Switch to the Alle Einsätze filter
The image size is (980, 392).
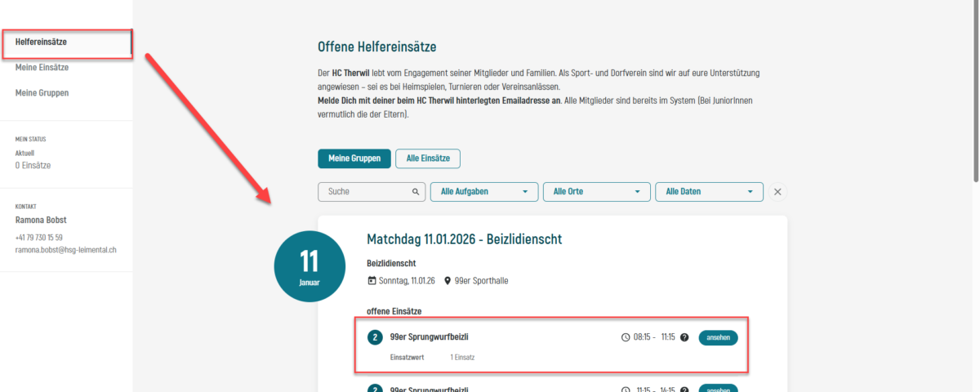[x=428, y=158]
